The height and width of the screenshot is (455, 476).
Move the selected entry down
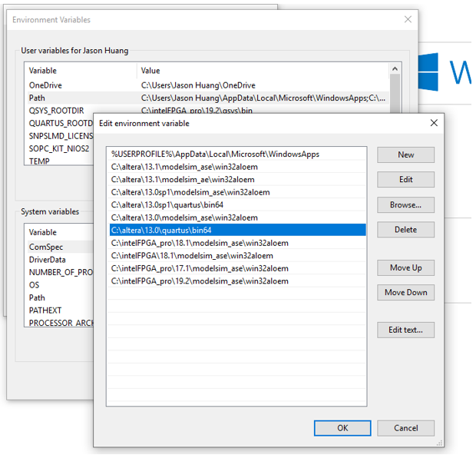[x=405, y=292]
